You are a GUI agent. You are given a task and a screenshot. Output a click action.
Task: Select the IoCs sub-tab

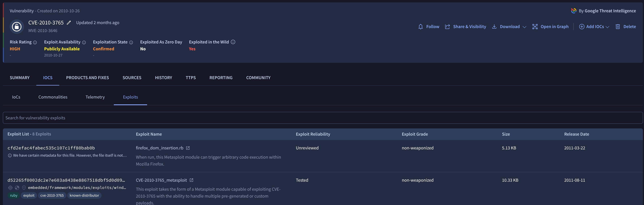click(16, 97)
